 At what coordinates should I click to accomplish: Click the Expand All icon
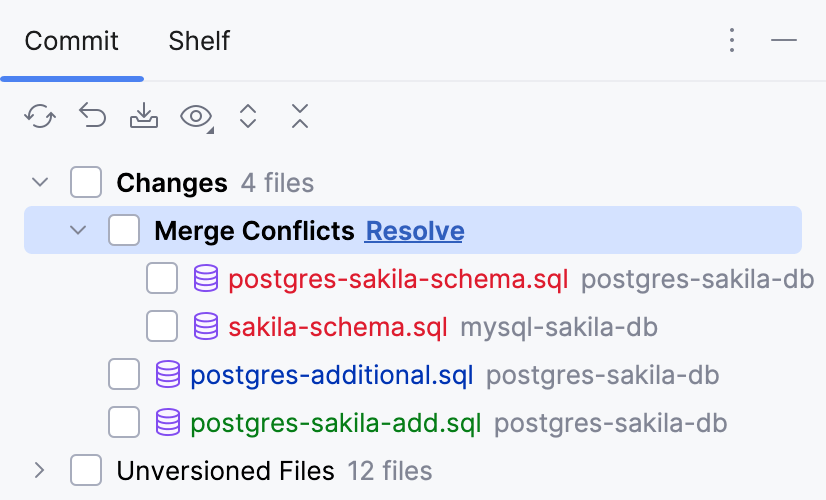(x=248, y=117)
